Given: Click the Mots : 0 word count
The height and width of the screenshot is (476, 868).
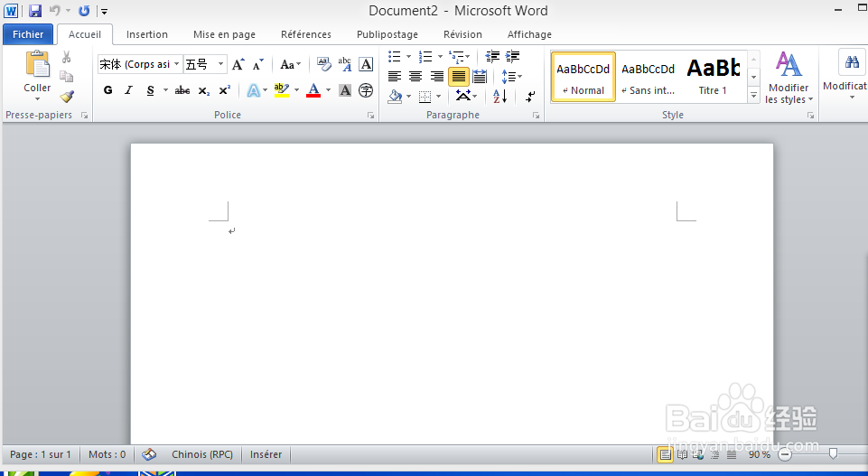Looking at the screenshot, I should click(107, 454).
